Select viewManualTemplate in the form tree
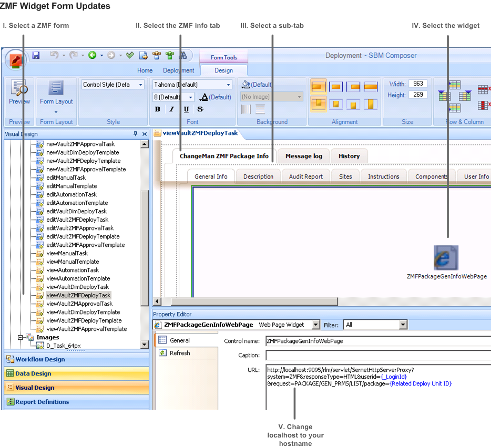The width and height of the screenshot is (491, 448). click(73, 262)
